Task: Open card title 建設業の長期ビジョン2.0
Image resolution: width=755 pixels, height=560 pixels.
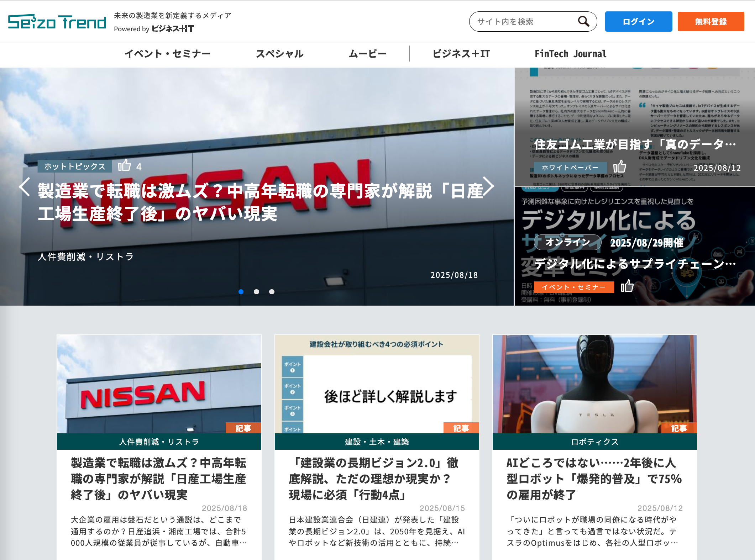Action: coord(374,479)
